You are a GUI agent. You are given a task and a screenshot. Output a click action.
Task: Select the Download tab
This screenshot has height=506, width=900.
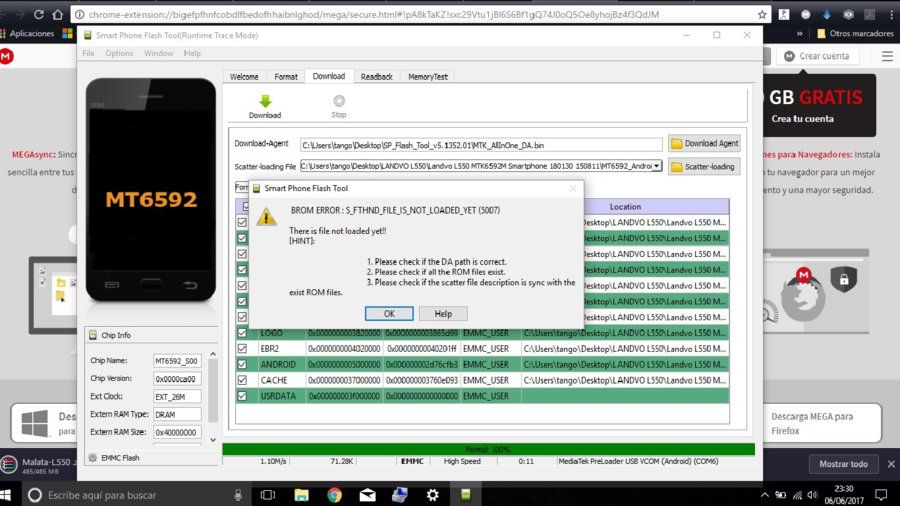(329, 76)
